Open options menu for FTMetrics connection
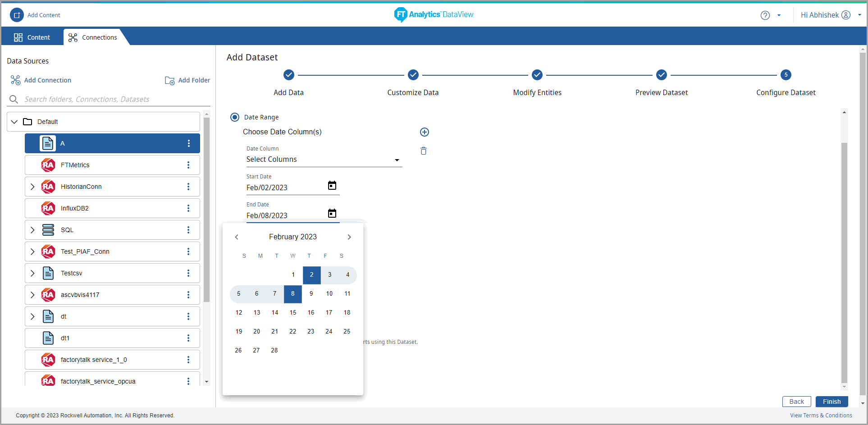 pos(188,165)
